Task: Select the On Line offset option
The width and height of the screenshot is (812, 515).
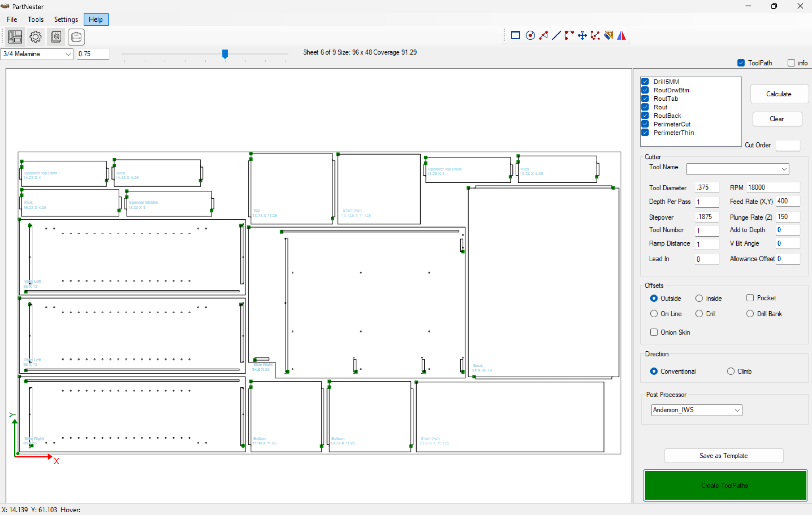Action: click(654, 314)
